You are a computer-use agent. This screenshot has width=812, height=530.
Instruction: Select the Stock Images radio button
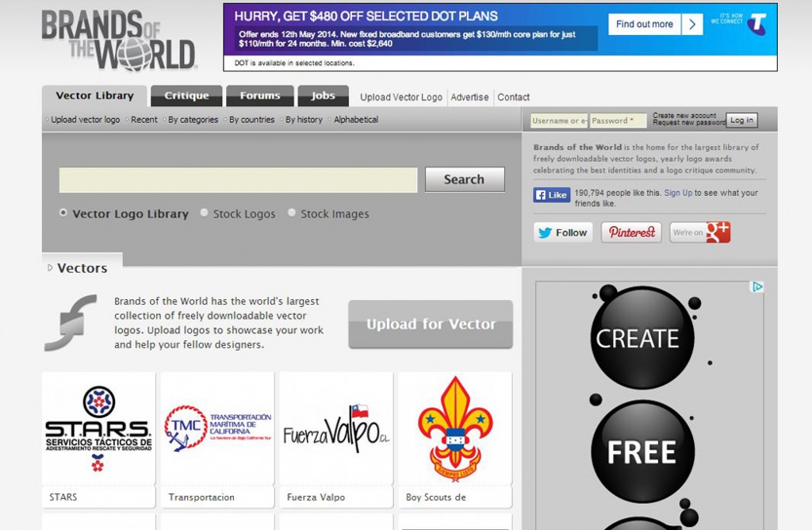[292, 213]
